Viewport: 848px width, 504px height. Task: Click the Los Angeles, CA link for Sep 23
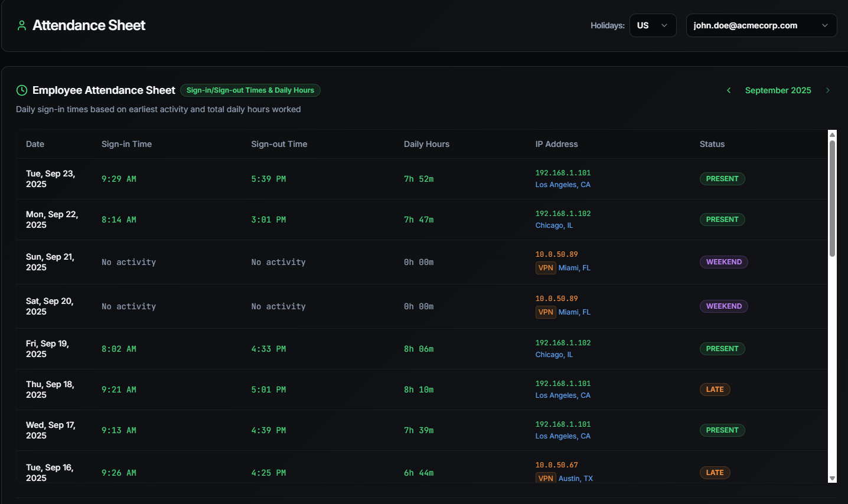562,185
